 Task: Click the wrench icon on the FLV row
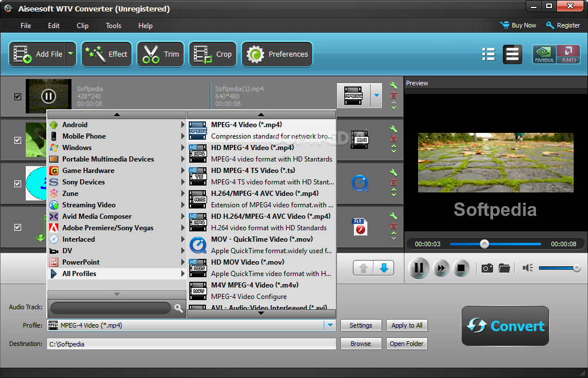point(394,216)
